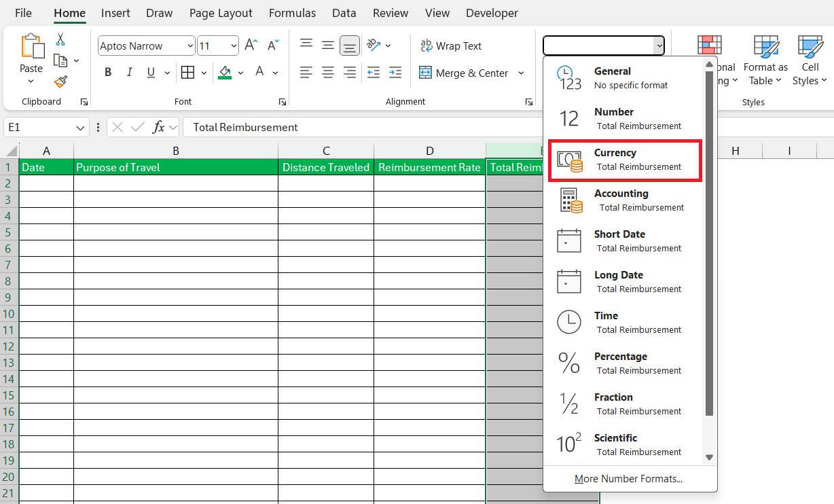Select the Reimbursement Rate header cell
The height and width of the screenshot is (504, 834).
point(430,167)
